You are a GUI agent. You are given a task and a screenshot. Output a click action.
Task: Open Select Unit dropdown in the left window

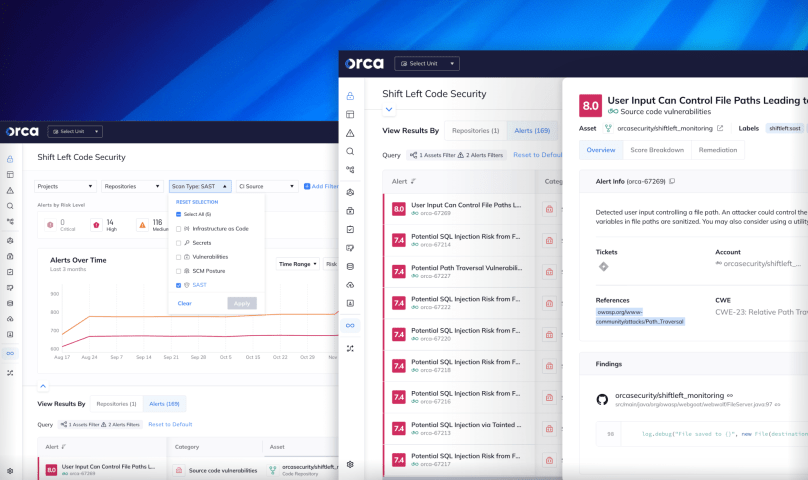(x=75, y=131)
